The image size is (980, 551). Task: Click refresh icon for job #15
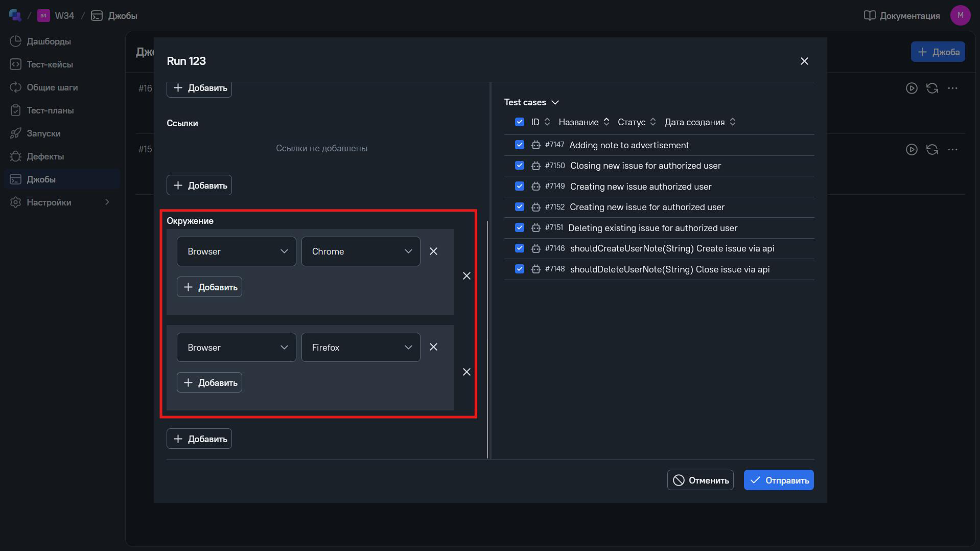pos(932,149)
